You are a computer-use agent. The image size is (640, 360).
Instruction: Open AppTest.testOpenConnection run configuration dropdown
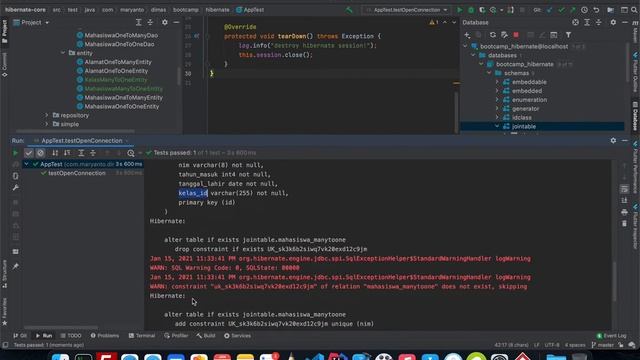point(407,10)
